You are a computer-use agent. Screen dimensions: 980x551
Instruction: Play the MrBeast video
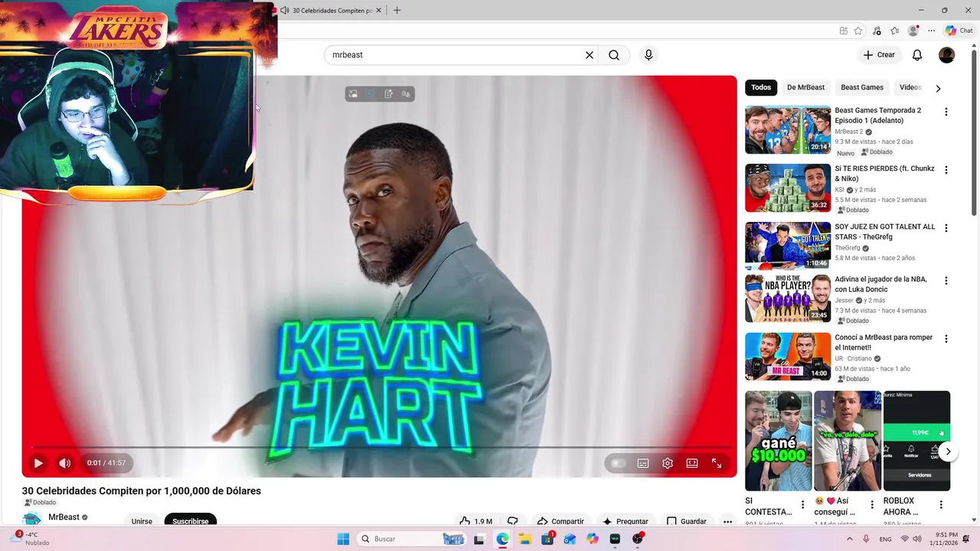[38, 463]
